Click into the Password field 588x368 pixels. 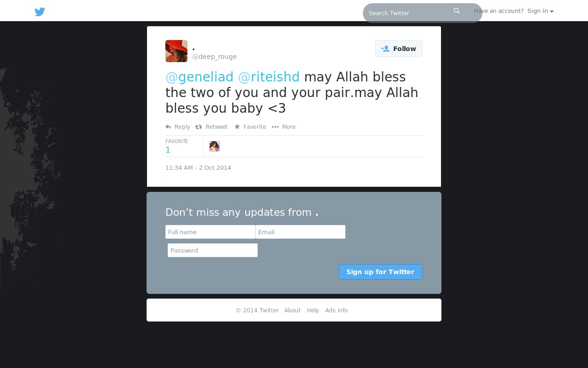213,250
